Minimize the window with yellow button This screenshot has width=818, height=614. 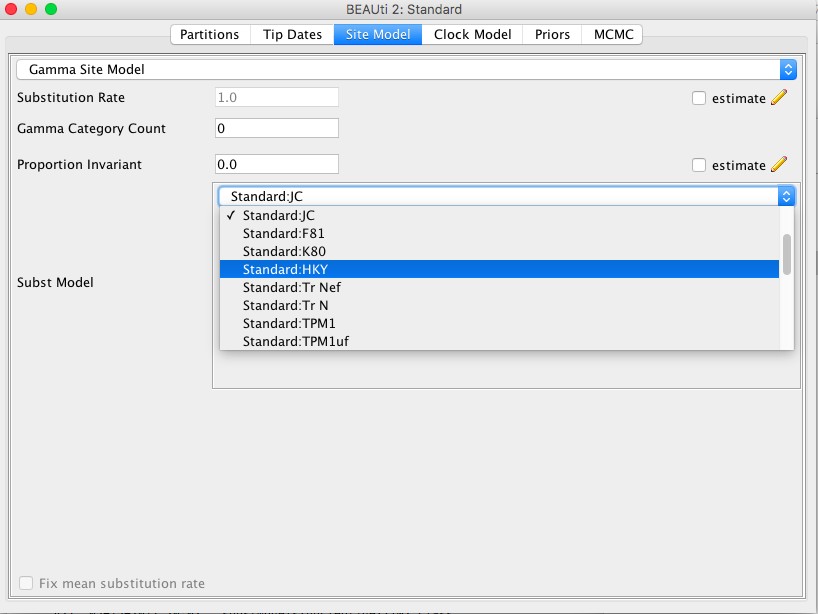(x=31, y=9)
